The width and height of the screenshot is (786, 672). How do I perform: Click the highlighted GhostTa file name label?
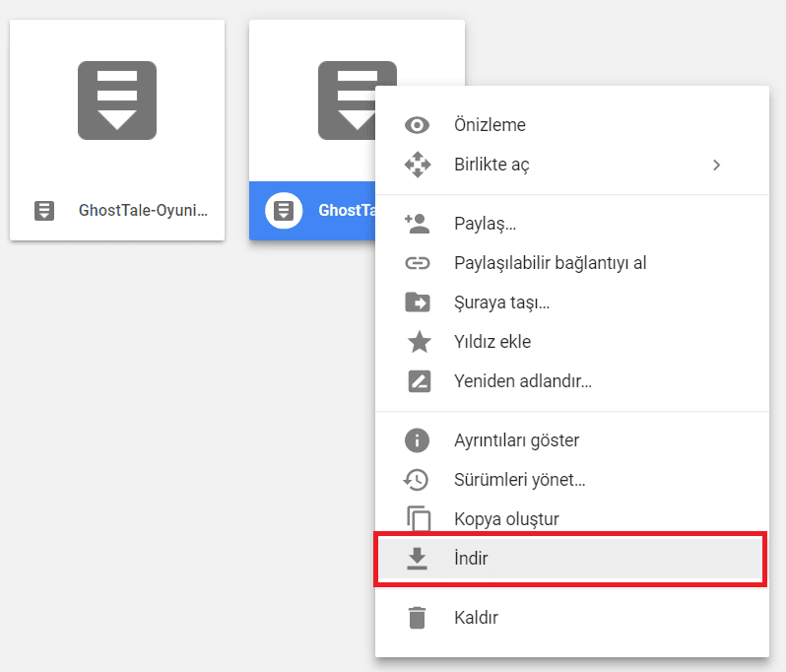[347, 211]
